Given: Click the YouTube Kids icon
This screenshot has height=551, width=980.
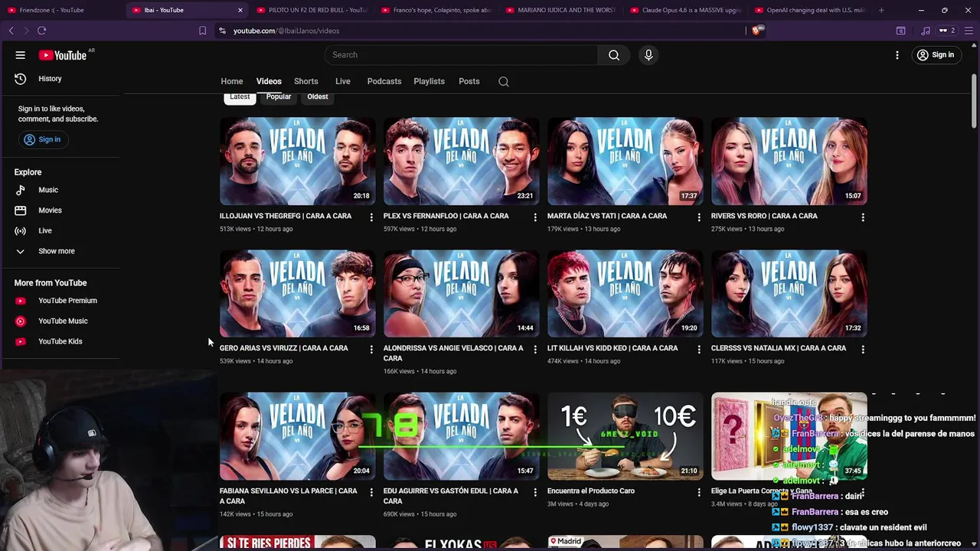Looking at the screenshot, I should [x=21, y=341].
